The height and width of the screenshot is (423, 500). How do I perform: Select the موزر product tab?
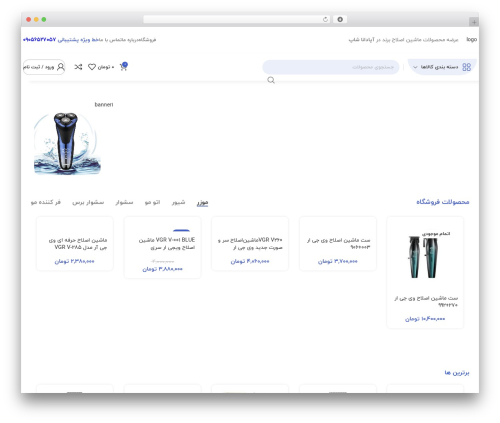pos(202,202)
